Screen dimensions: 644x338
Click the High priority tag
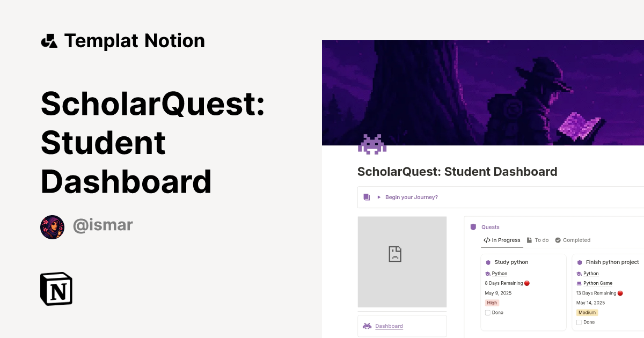pyautogui.click(x=492, y=303)
